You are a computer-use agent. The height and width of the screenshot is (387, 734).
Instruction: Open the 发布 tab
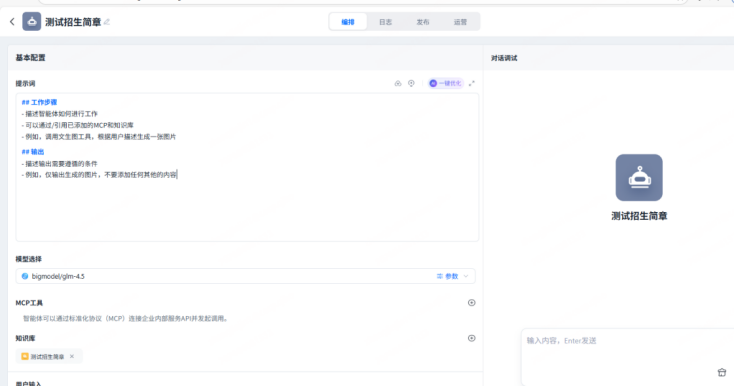[423, 22]
